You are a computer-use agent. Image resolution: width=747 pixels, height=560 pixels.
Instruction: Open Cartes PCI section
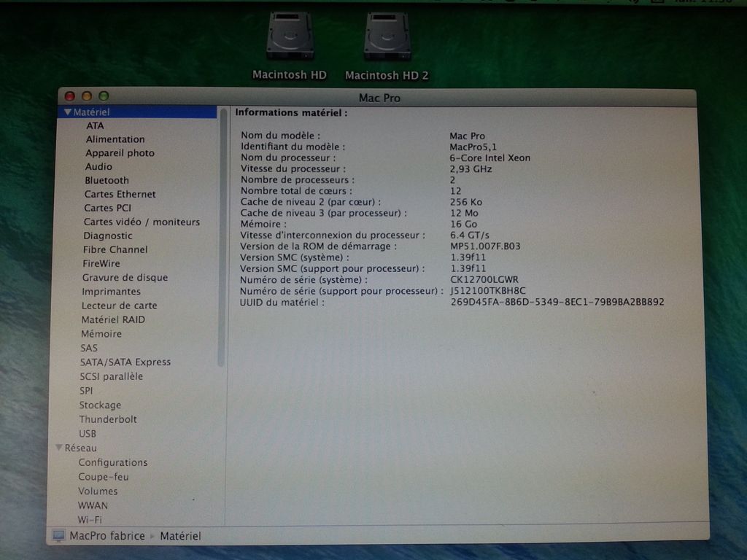(107, 208)
